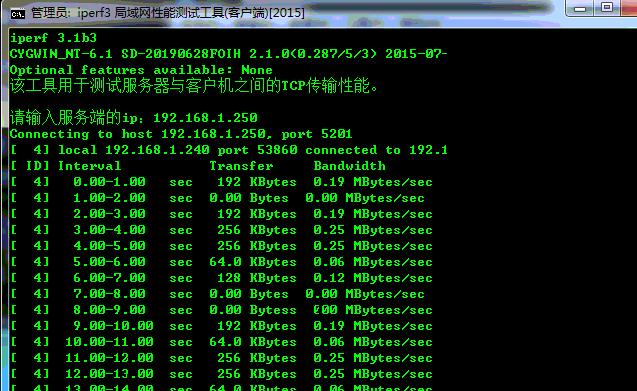This screenshot has width=637, height=391.
Task: Click the 'iperf 3.1b3' version line
Action: tap(53, 38)
